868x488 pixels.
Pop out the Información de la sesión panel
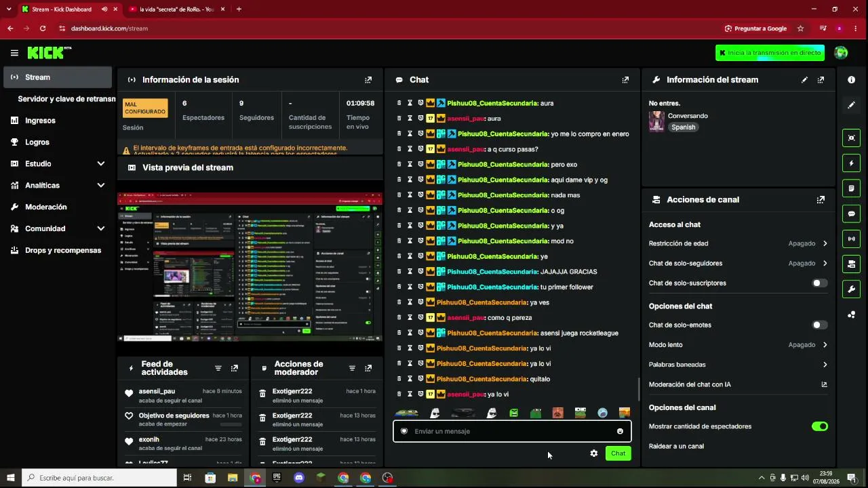coord(368,80)
